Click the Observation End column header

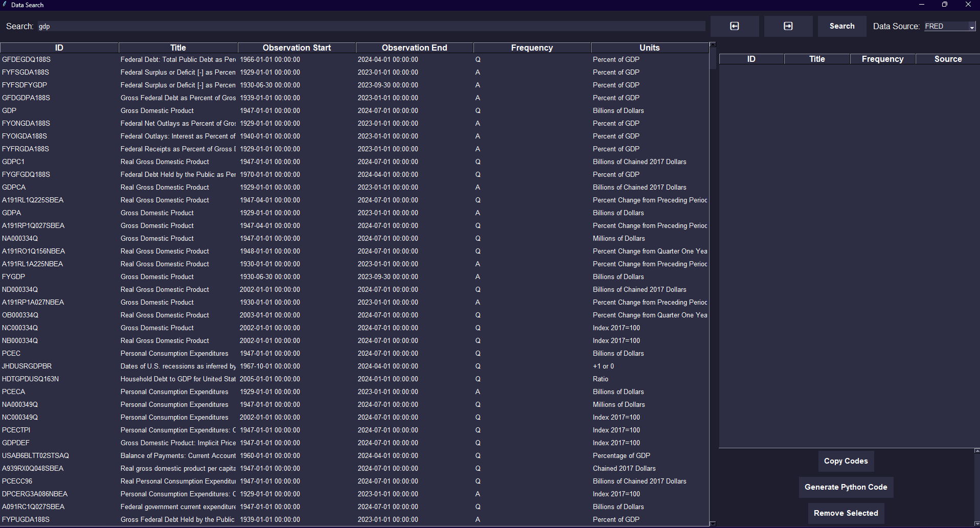click(x=415, y=48)
